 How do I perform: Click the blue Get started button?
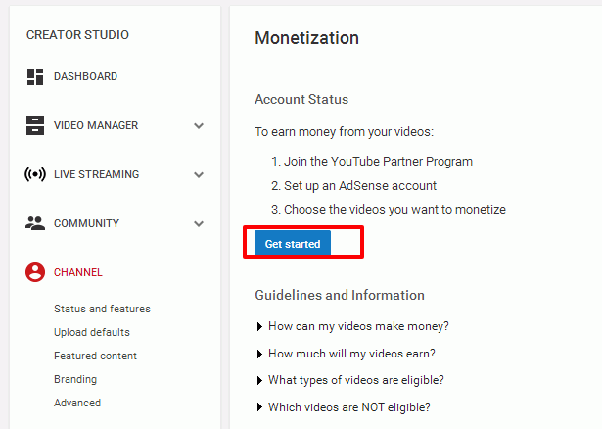click(293, 243)
